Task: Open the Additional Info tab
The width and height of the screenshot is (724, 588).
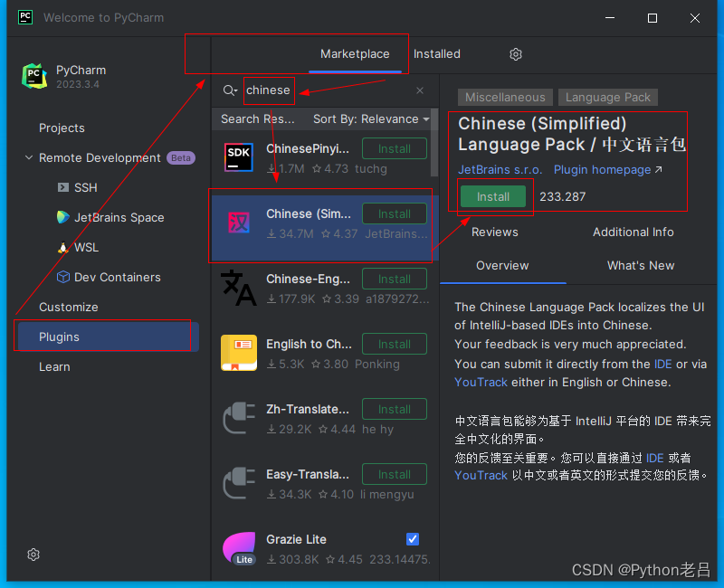Action: (x=633, y=232)
